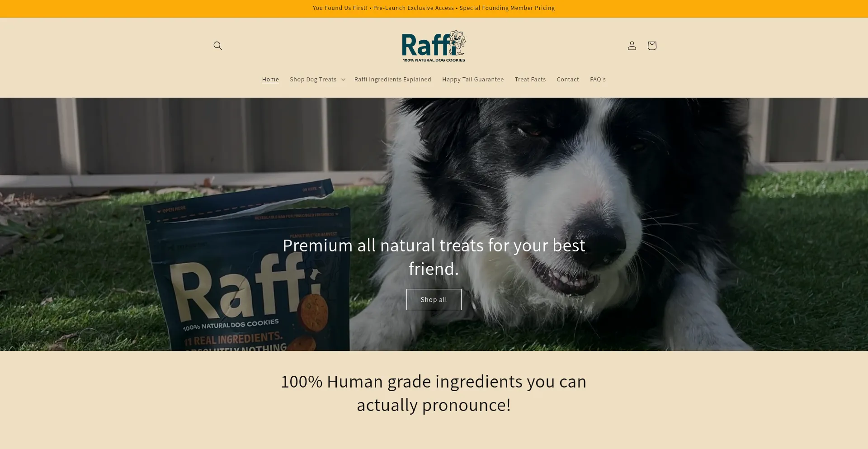Open the shopping cart icon

coord(651,46)
